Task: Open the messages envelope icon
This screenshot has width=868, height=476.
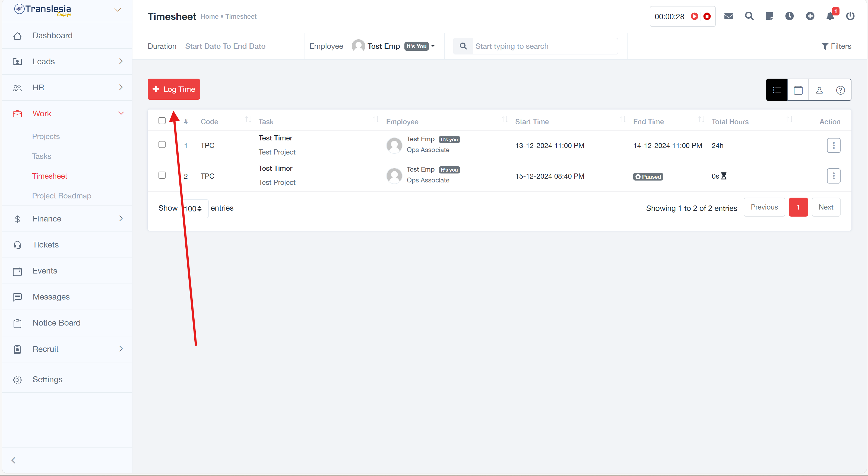Action: click(x=728, y=16)
